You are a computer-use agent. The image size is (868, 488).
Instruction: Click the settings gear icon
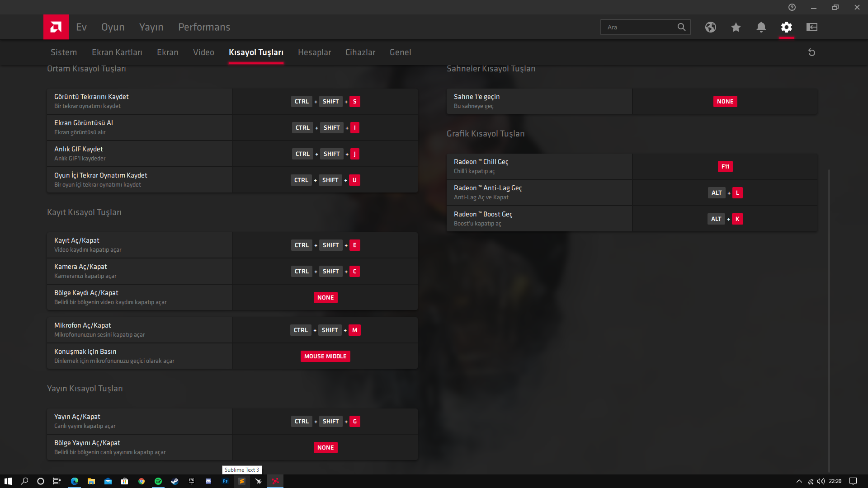(x=787, y=27)
